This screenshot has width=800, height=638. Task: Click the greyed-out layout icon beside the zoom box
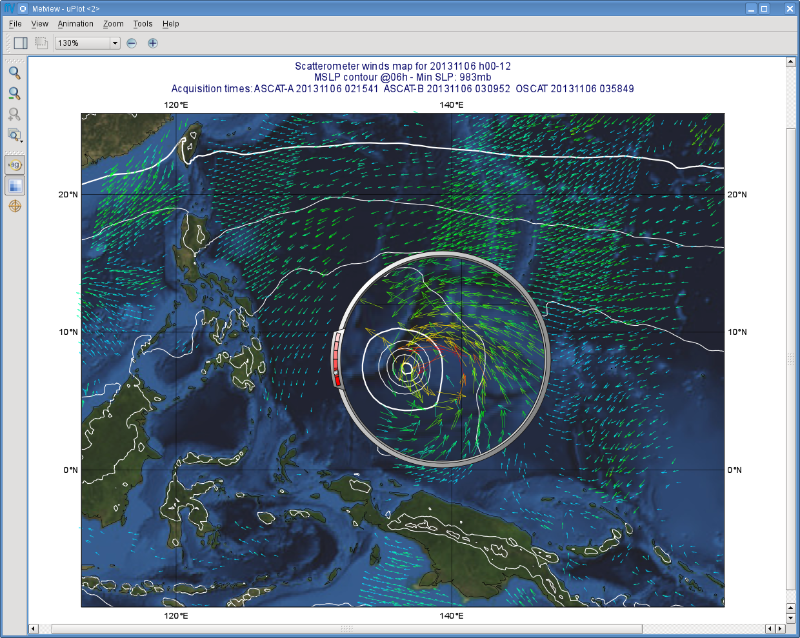coord(42,43)
